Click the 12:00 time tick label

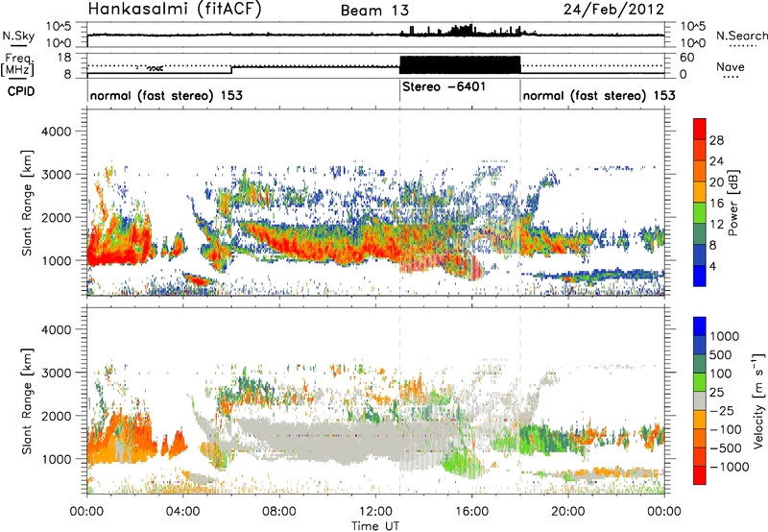pos(375,512)
